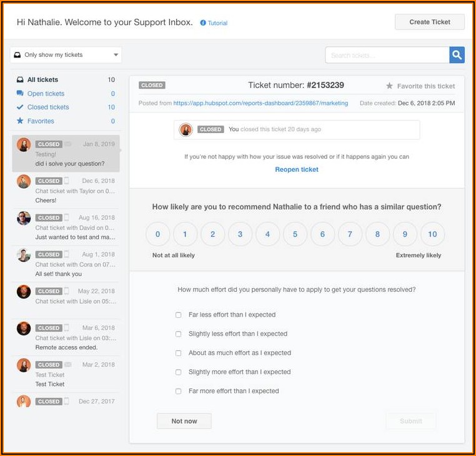Open the chat ticket with David

click(66, 227)
